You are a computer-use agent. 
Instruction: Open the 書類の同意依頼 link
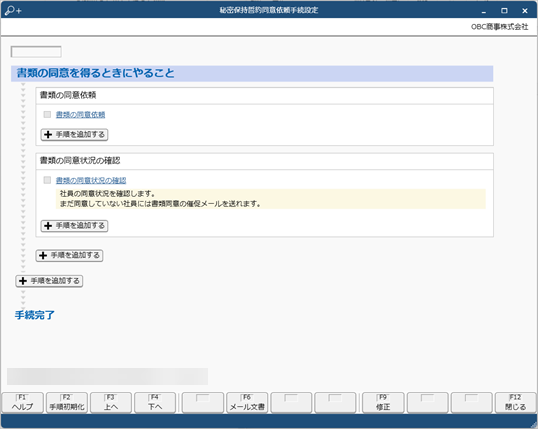[80, 115]
